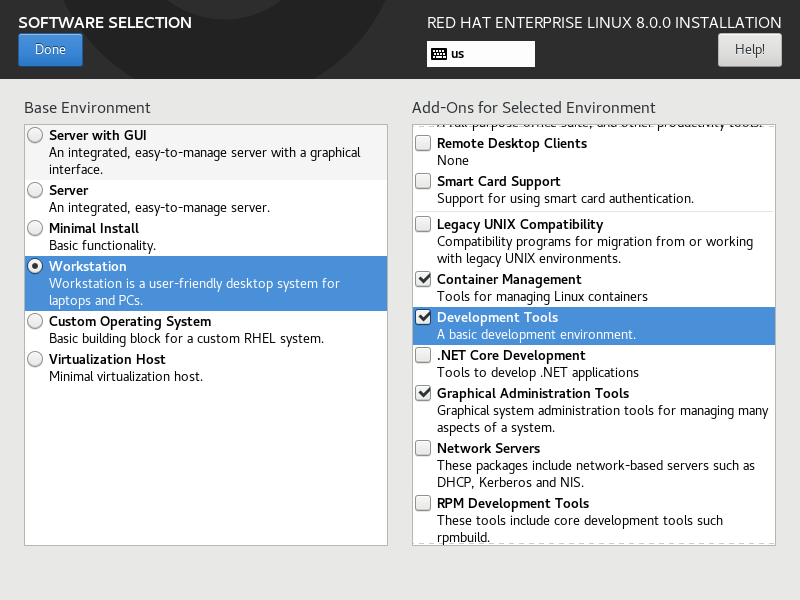Enable .NET Core Development add-on
Screen dimensions: 800x600
[424, 355]
